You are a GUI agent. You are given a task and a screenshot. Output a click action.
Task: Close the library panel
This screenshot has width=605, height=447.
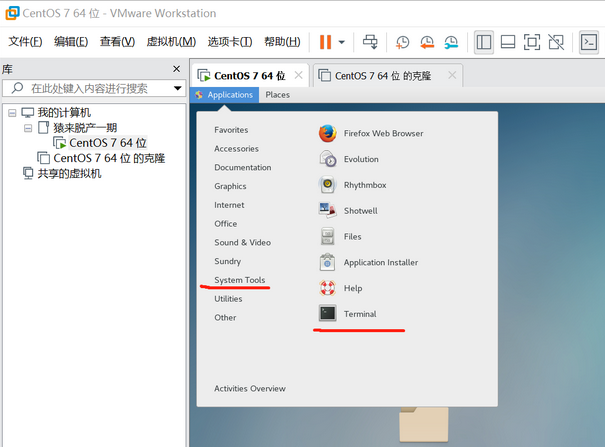click(176, 69)
